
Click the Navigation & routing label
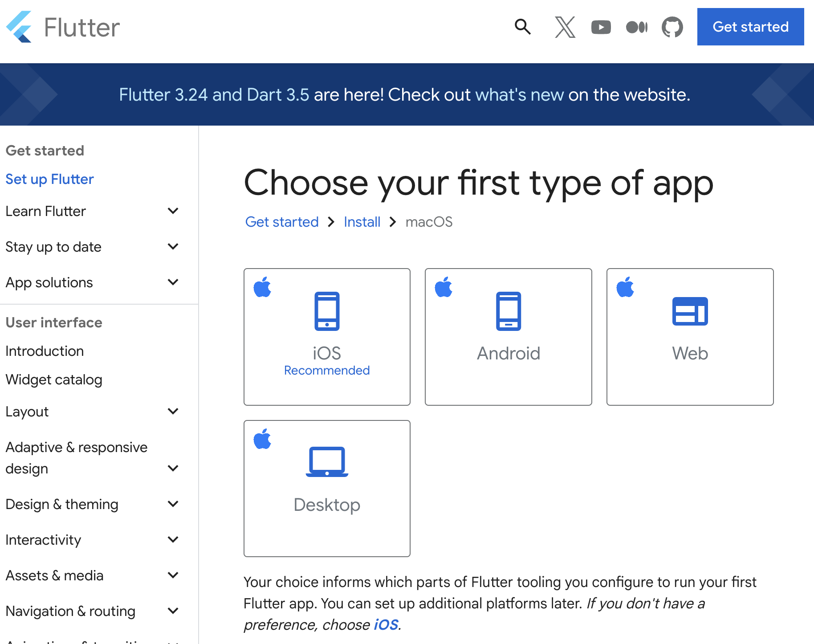(70, 611)
